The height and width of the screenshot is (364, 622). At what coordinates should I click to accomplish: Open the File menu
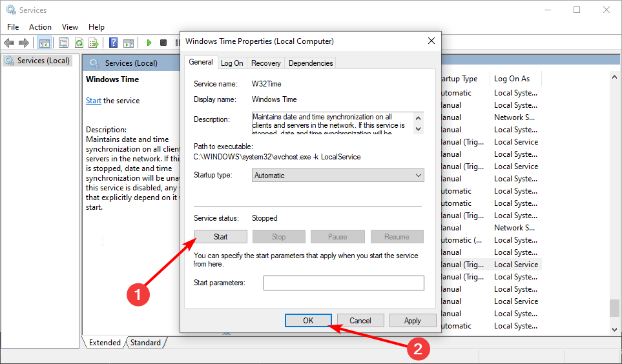13,27
